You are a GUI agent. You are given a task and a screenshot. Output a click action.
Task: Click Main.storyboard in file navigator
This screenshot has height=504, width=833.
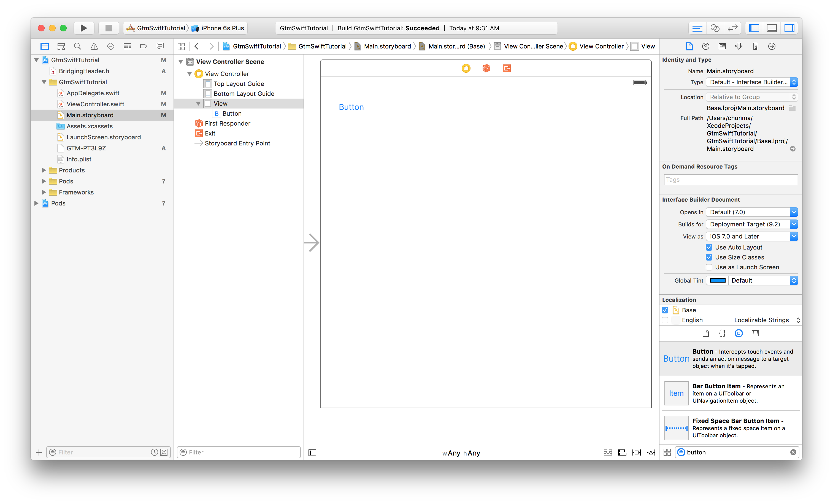[90, 115]
